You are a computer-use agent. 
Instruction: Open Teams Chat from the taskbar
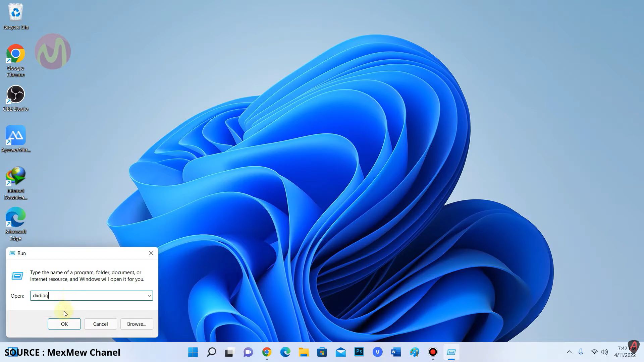pos(248,352)
